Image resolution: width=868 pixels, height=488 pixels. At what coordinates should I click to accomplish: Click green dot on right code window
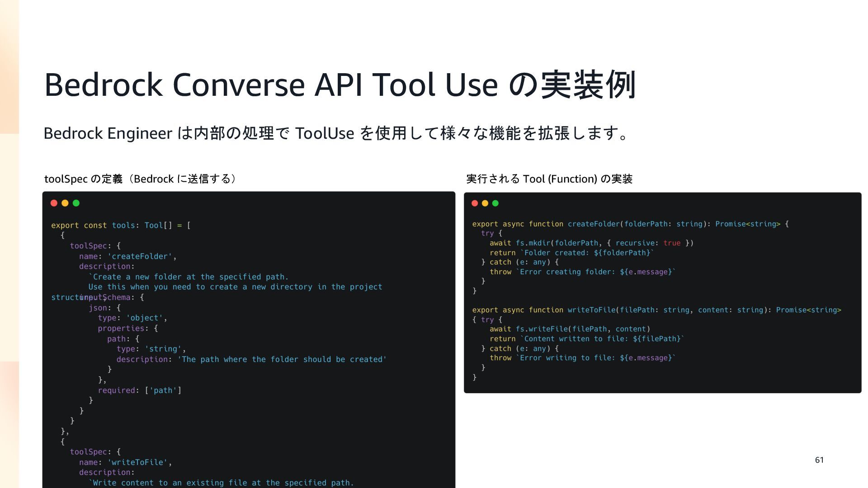[x=495, y=203]
